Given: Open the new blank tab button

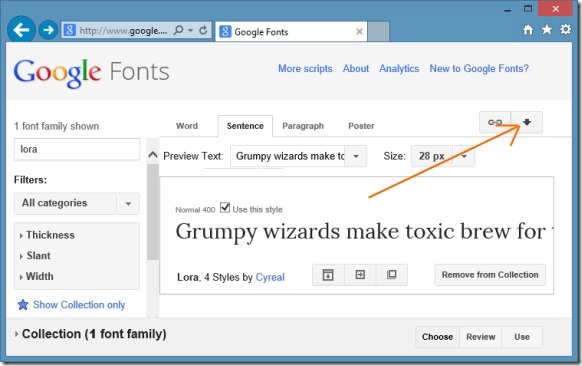Looking at the screenshot, I should [378, 32].
